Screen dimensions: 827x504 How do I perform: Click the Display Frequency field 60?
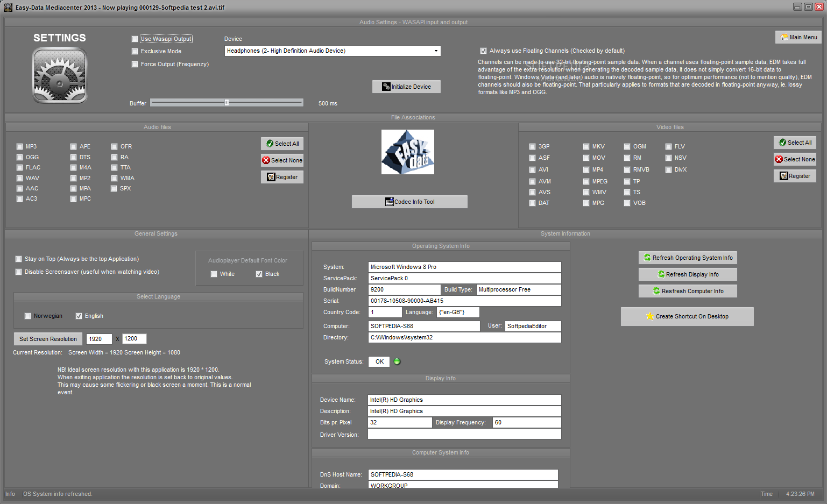(527, 422)
